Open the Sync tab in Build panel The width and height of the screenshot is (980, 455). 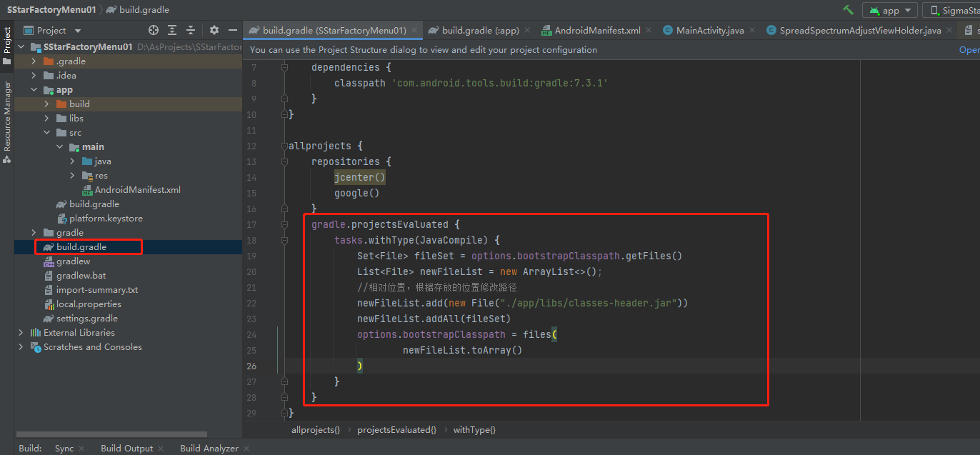click(x=64, y=449)
